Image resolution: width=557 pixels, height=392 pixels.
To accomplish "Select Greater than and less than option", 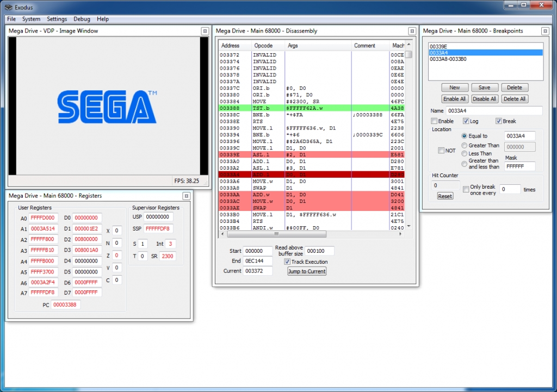I will (465, 164).
